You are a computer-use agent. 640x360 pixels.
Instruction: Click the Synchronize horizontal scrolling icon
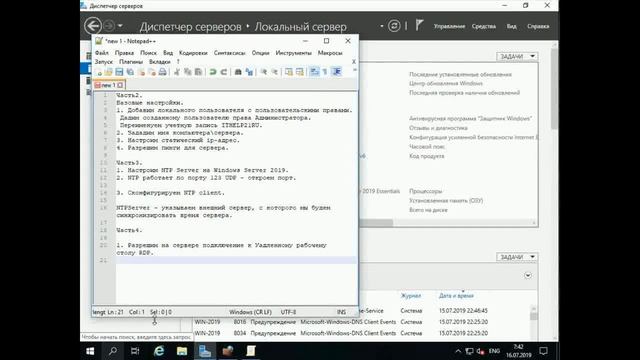click(300, 72)
